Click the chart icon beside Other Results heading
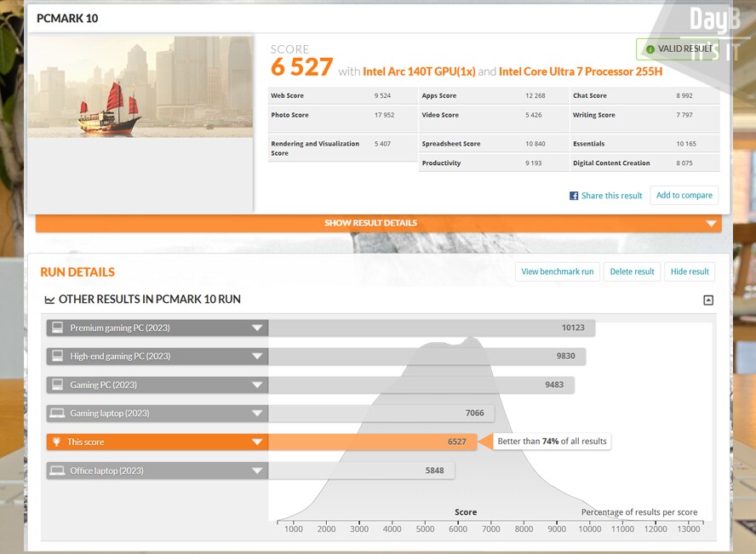 click(50, 300)
